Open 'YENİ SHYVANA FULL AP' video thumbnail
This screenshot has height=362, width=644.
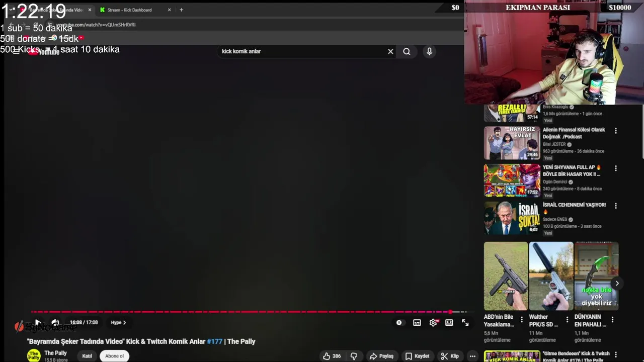(512, 180)
